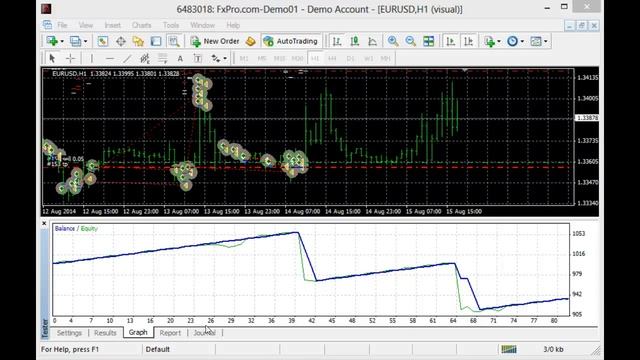This screenshot has width=640, height=360.
Task: Switch chart to MN timeframe
Action: pyautogui.click(x=386, y=58)
